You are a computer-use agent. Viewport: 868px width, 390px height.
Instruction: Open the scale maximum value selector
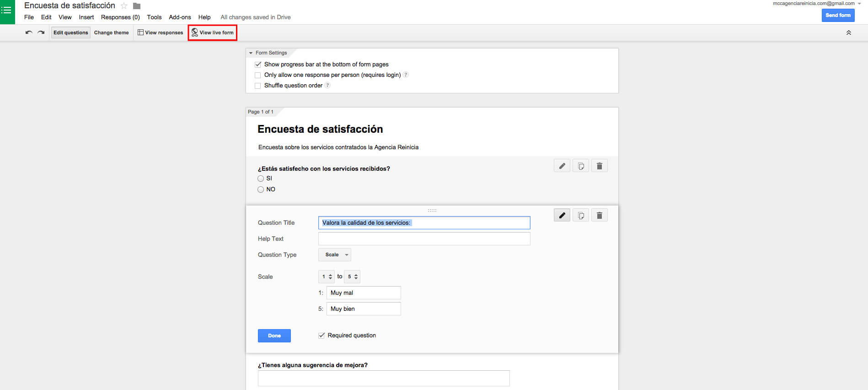tap(352, 276)
